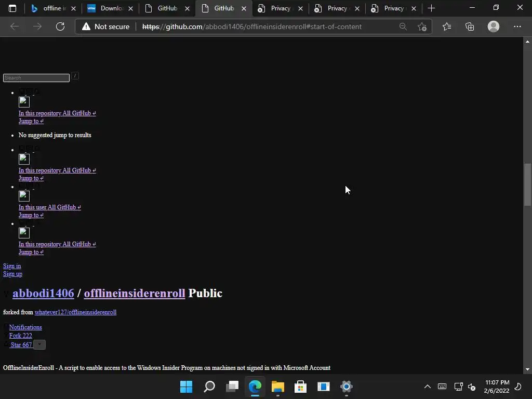This screenshot has width=532, height=399.
Task: Open the browser profile avatar
Action: [494, 26]
